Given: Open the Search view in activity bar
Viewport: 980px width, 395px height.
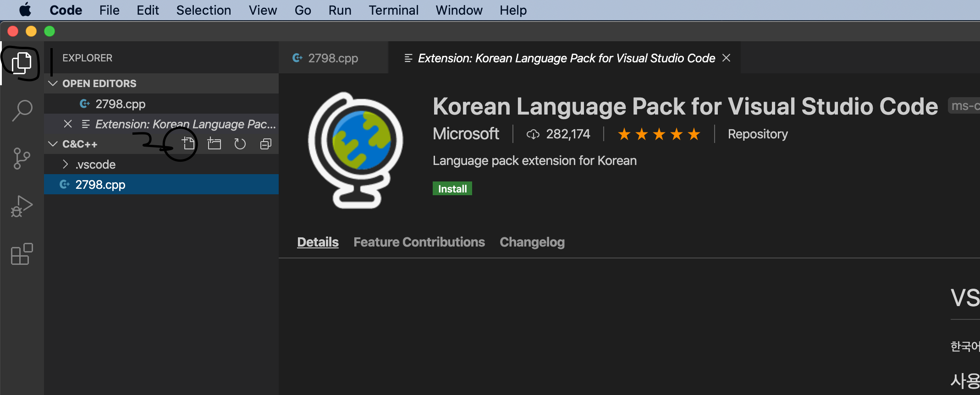Looking at the screenshot, I should (x=22, y=111).
